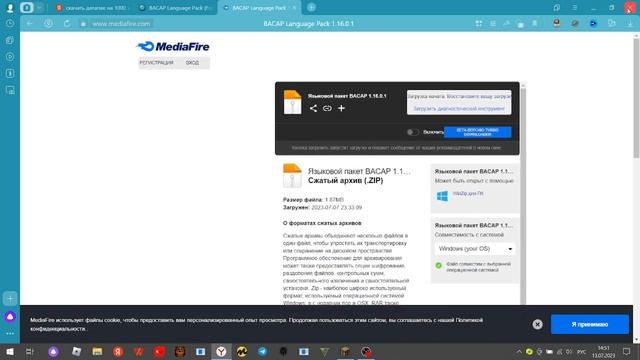
Task: Toggle the turbo downloader enable switch
Action: [x=413, y=132]
